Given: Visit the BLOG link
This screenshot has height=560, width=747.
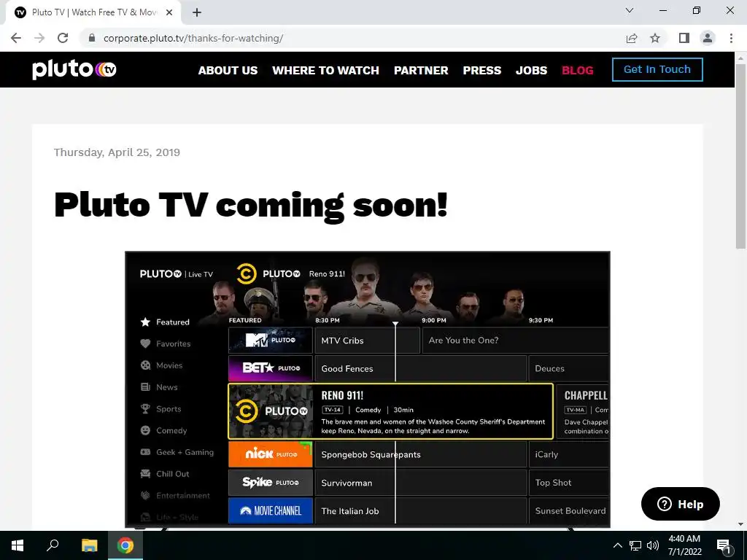Looking at the screenshot, I should point(578,71).
